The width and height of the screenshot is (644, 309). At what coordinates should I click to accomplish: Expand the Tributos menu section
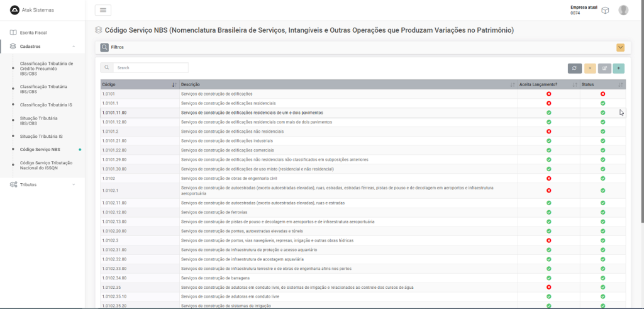pos(74,184)
